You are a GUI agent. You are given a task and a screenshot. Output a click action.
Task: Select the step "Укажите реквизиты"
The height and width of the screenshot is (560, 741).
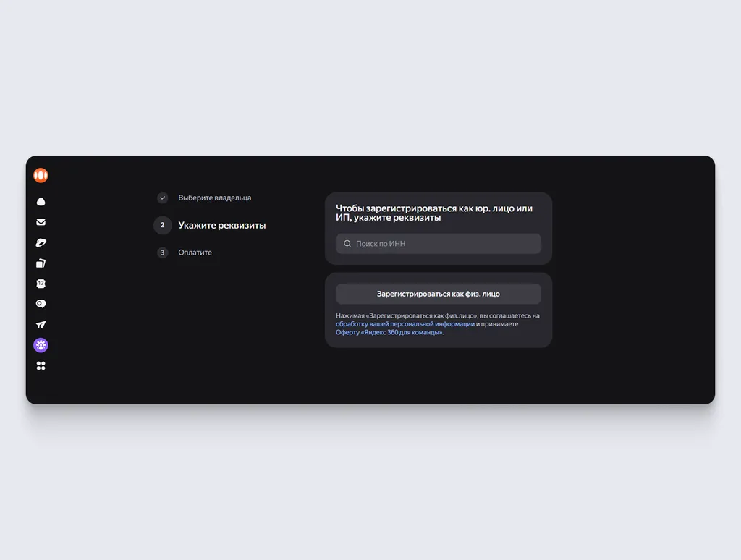point(221,226)
